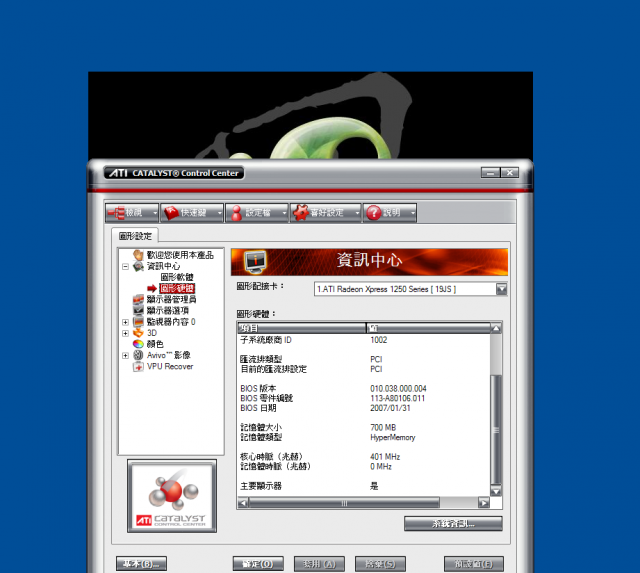640x573 pixels.
Task: Select Avivo 影像 tree item
Action: pos(169,355)
